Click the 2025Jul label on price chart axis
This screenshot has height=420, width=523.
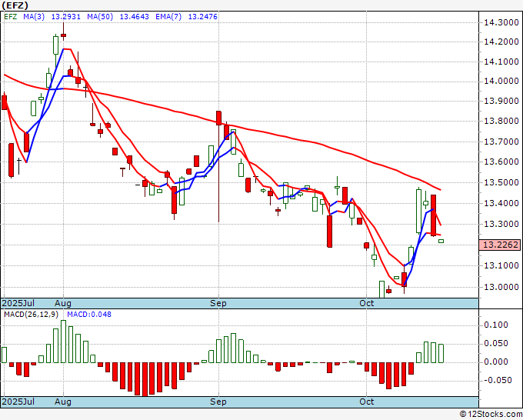pyautogui.click(x=18, y=303)
